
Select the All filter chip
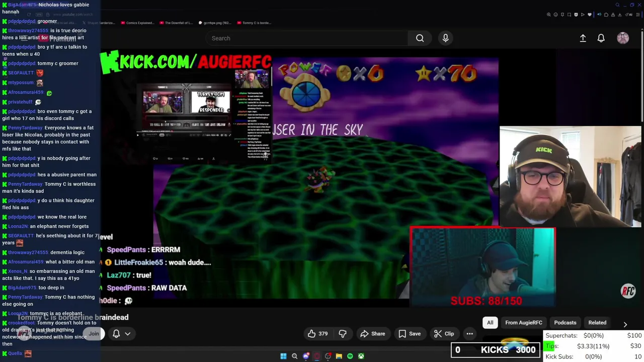pyautogui.click(x=490, y=323)
